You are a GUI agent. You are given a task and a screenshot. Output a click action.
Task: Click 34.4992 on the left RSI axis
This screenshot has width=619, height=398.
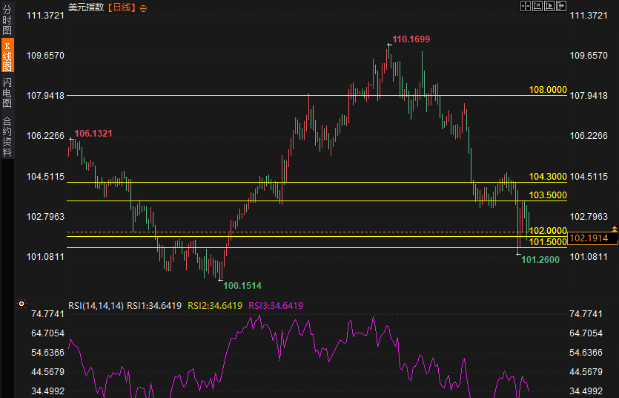[48, 391]
